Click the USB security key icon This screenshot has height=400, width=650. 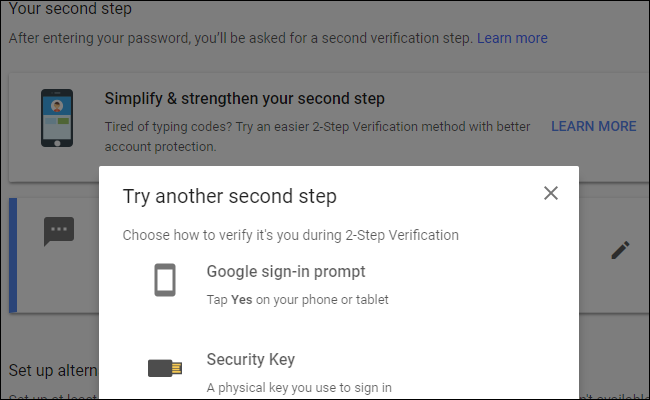click(165, 368)
